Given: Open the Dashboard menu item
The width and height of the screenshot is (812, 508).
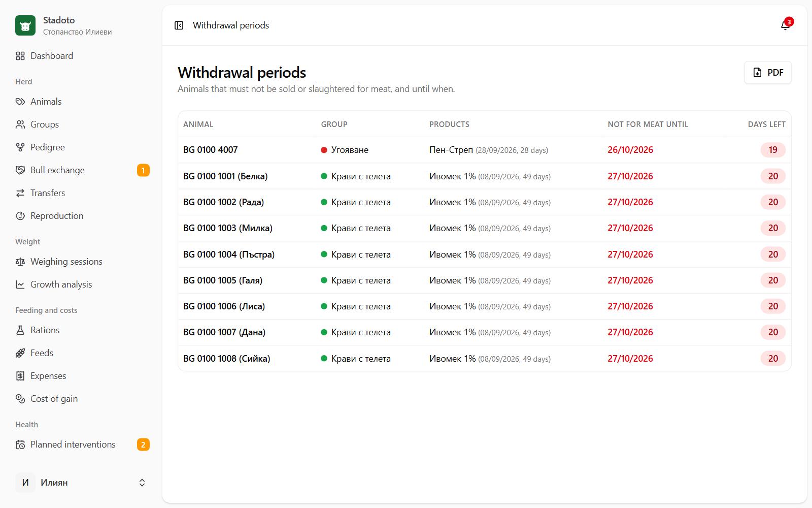Looking at the screenshot, I should click(x=81, y=56).
